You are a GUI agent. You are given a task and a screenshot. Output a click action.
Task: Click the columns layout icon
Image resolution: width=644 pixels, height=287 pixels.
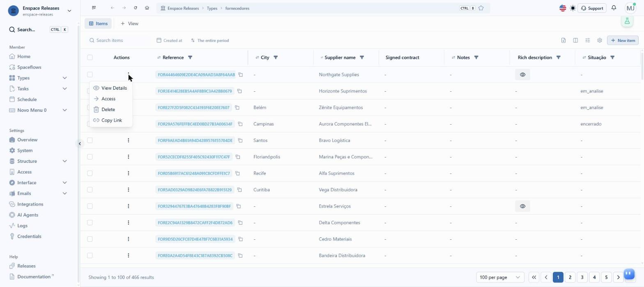click(575, 40)
